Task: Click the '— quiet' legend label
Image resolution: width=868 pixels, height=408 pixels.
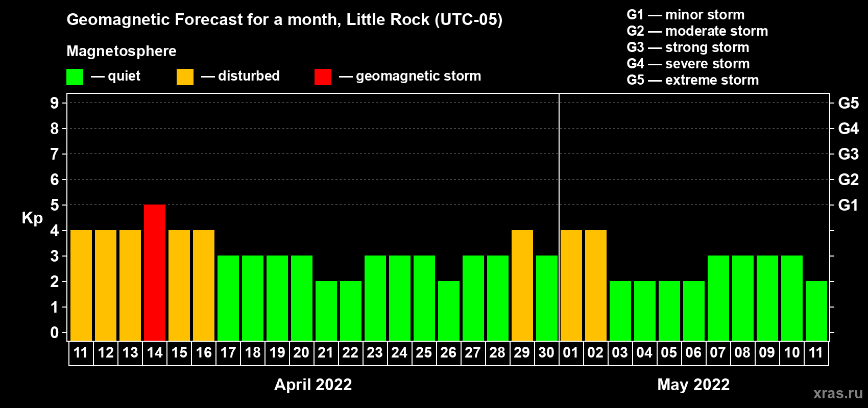Action: pyautogui.click(x=115, y=76)
